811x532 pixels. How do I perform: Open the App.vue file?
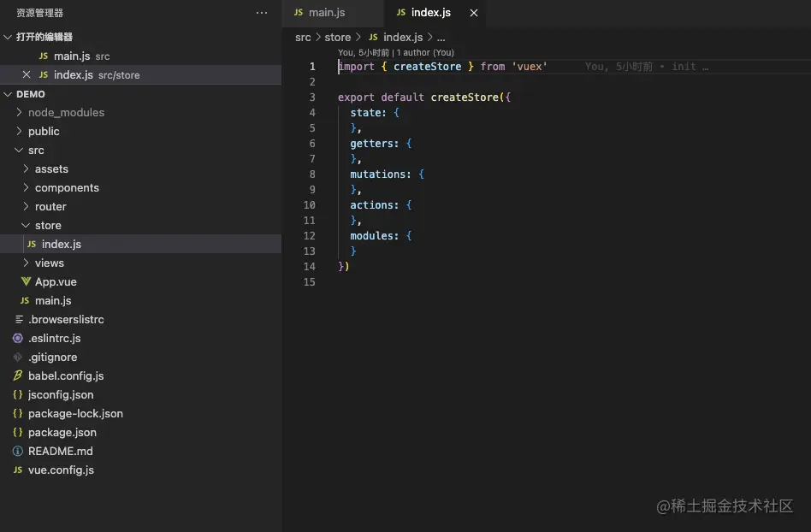tap(140, 281)
